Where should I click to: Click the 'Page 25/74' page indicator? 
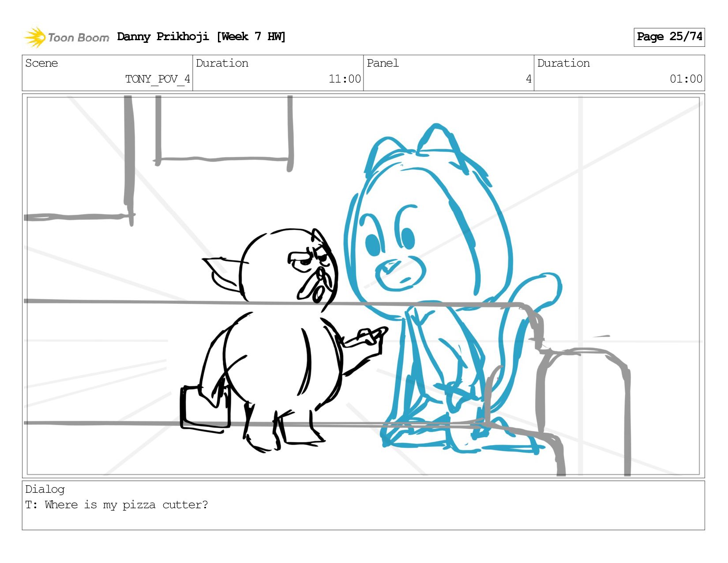669,37
